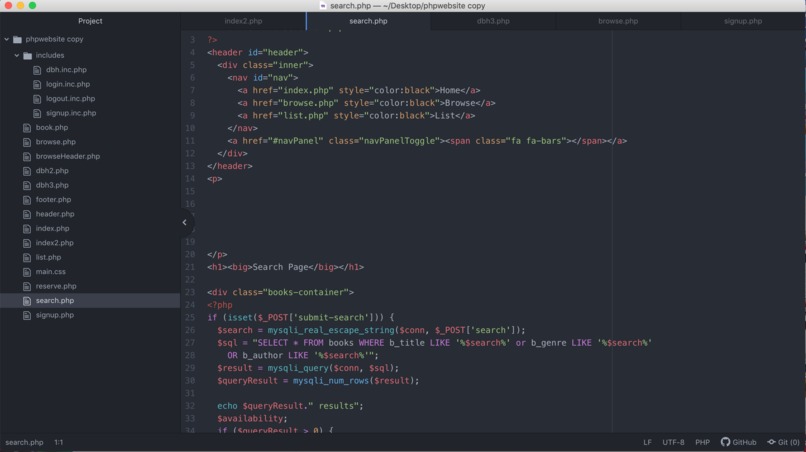Viewport: 806px width, 452px height.
Task: Click file icon beside index2.php in tree
Action: (27, 243)
